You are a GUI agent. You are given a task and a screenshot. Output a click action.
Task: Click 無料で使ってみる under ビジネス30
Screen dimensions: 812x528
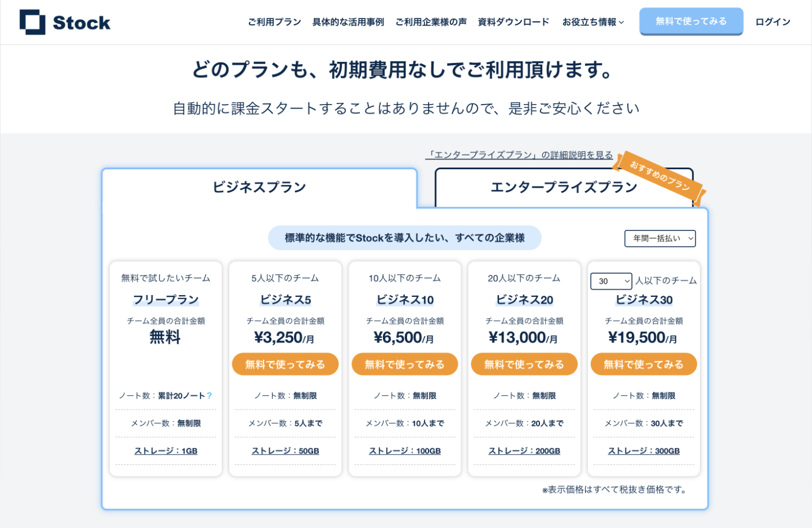644,364
